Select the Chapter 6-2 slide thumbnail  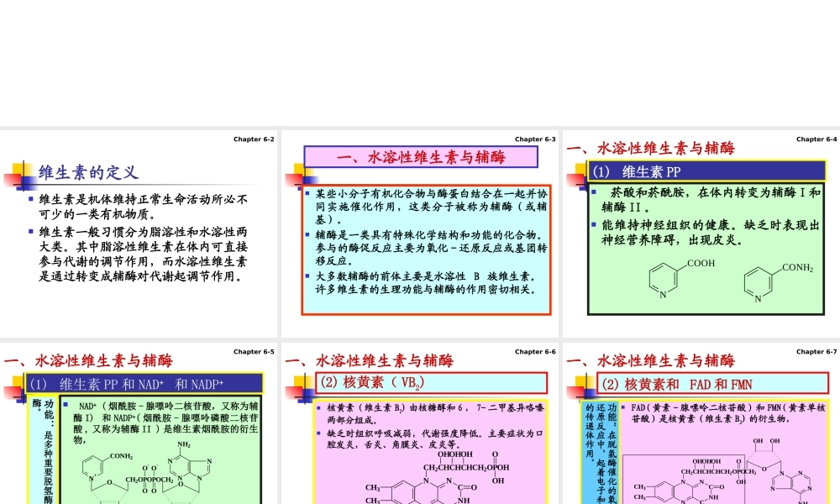click(139, 227)
